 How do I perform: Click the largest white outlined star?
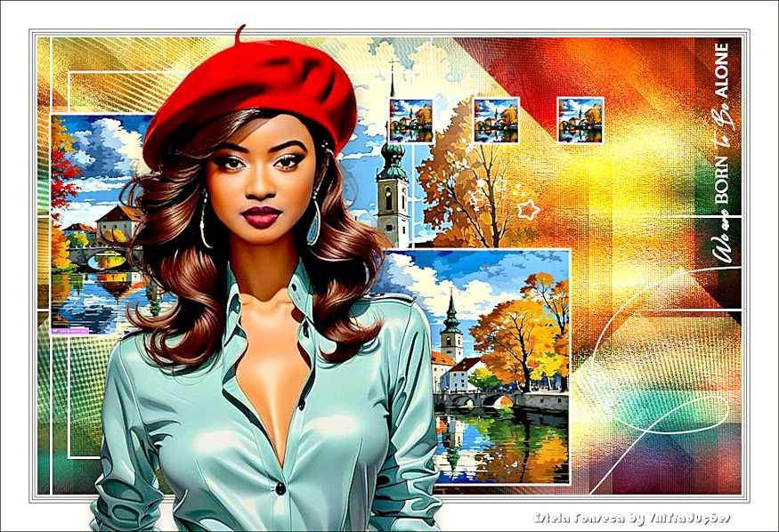tap(529, 210)
